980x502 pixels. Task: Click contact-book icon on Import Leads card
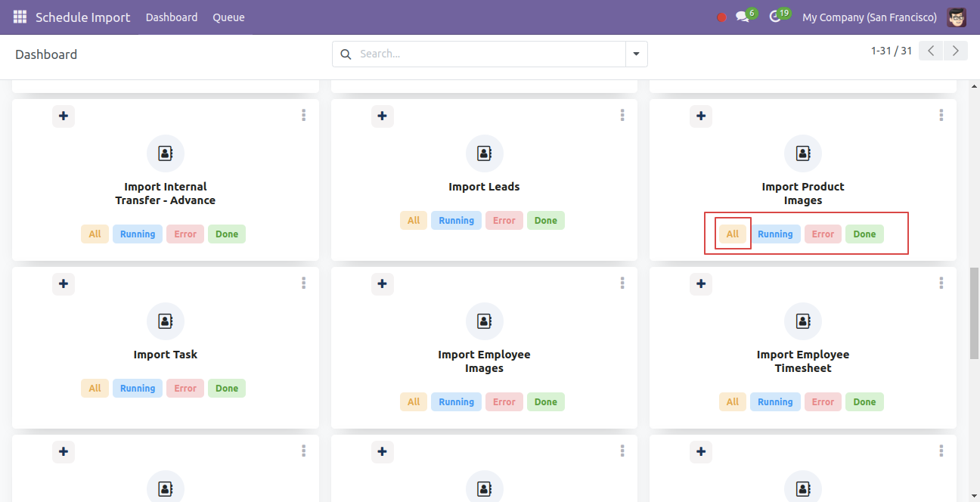[484, 153]
